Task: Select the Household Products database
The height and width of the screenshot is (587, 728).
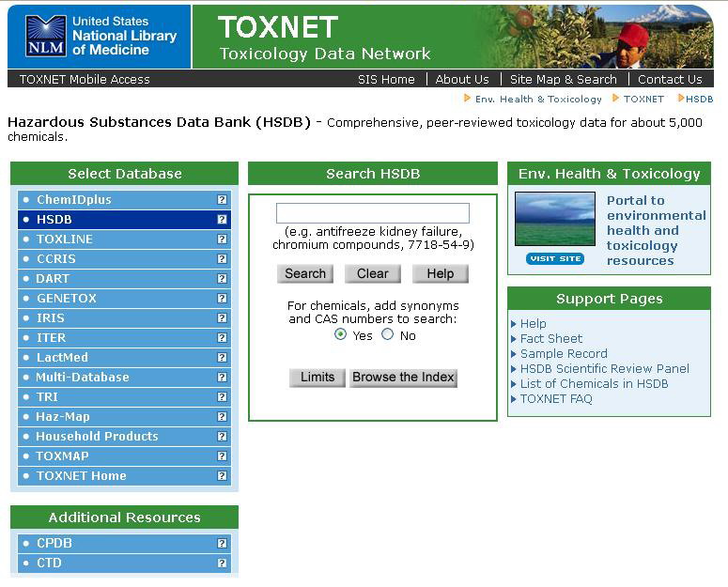Action: pos(124,436)
